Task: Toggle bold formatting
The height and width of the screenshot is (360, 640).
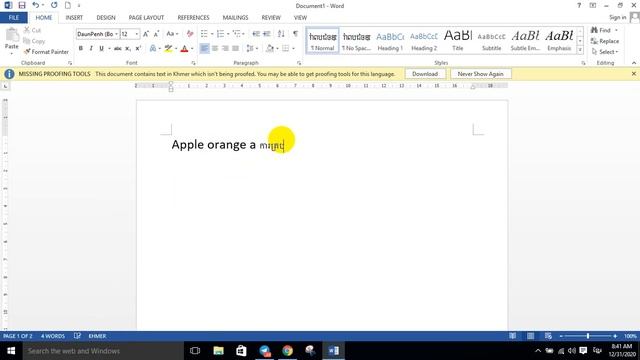Action: coord(81,48)
